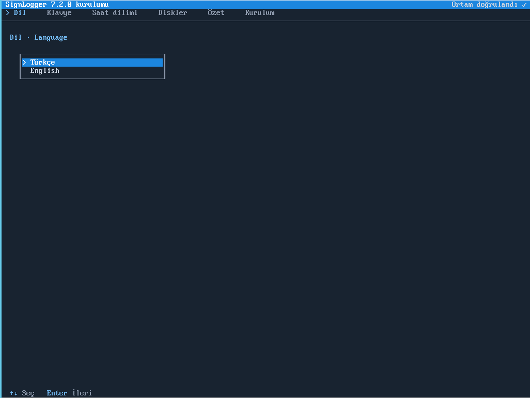Select Türkçe in the language list
530x398 pixels.
tap(92, 63)
